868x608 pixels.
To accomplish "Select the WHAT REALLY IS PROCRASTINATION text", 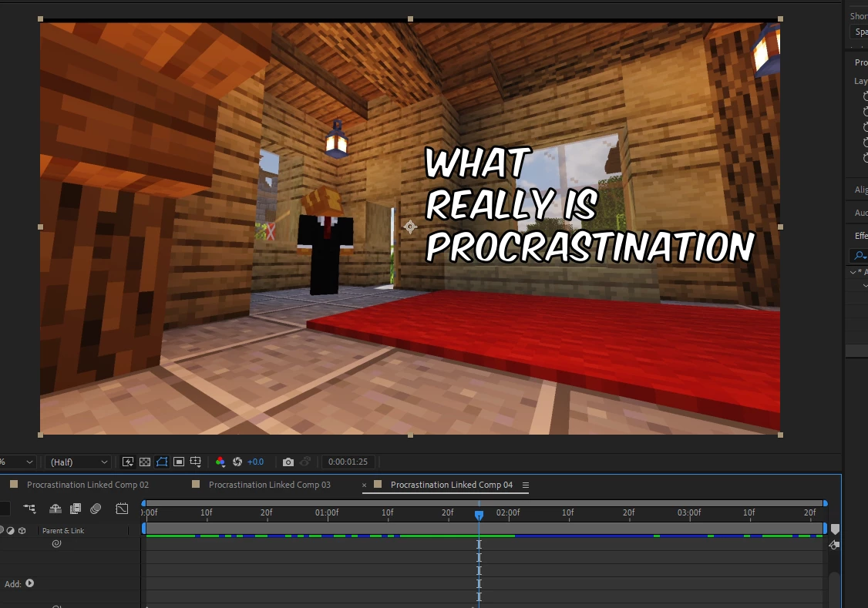I will point(589,204).
